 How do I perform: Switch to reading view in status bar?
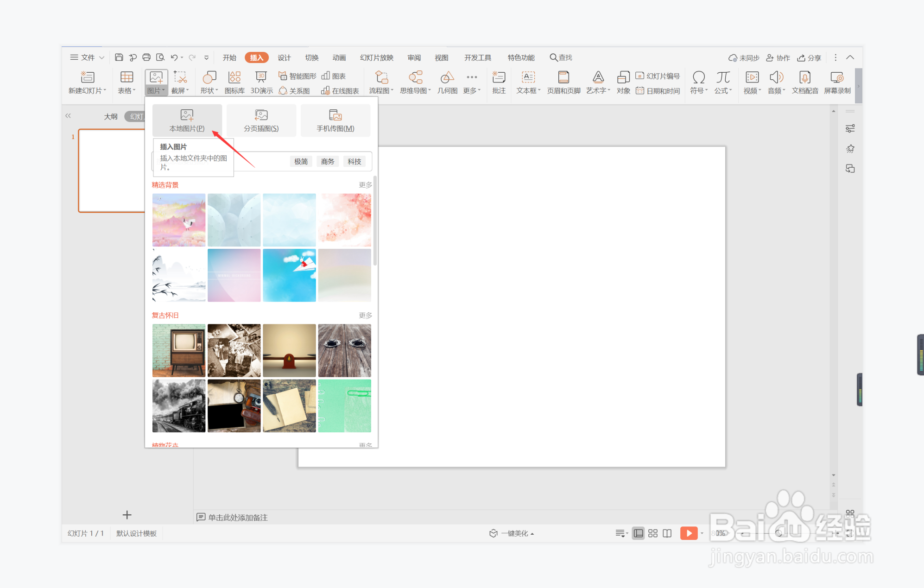667,533
